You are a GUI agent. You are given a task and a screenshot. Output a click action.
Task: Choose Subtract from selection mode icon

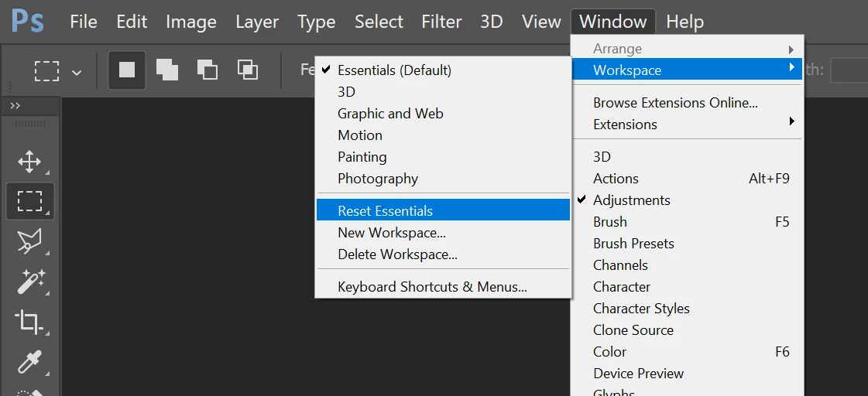[207, 70]
